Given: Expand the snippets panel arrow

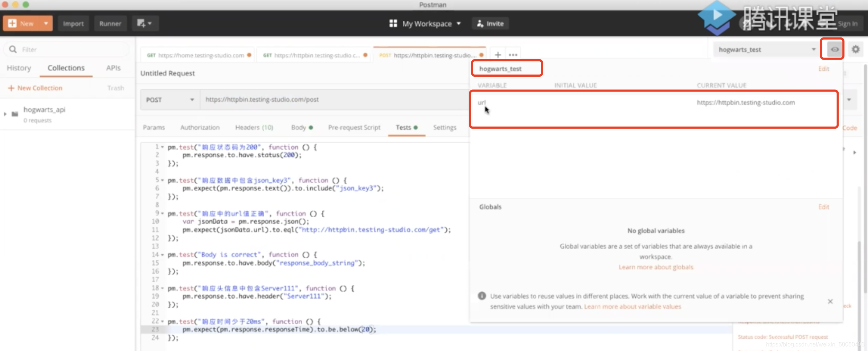Looking at the screenshot, I should pyautogui.click(x=855, y=152).
